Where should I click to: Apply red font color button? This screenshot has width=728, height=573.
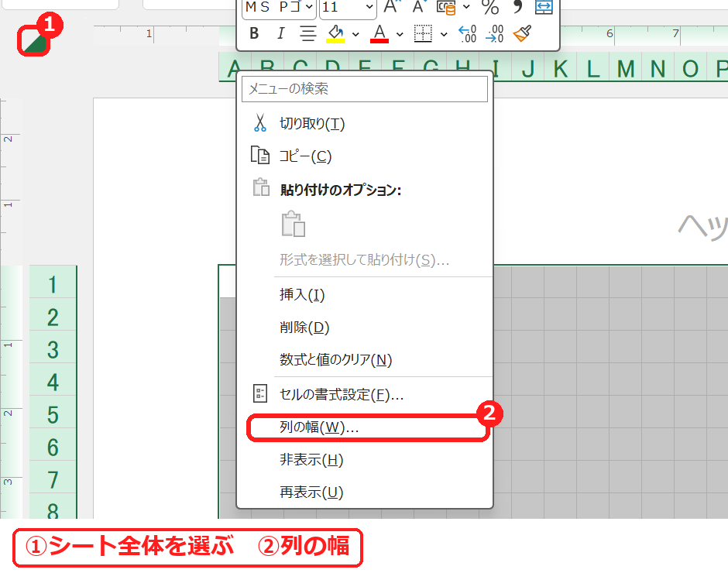click(x=379, y=33)
